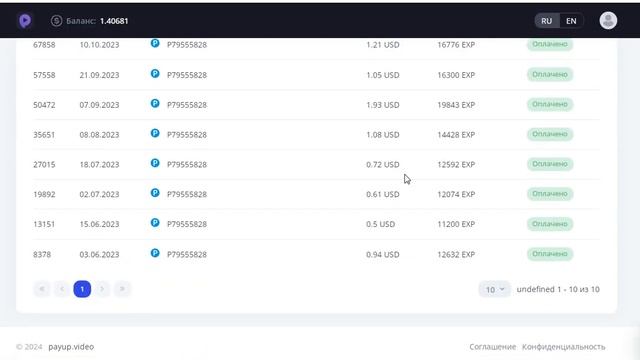Open the Соглашение footer link
640x360 pixels.
click(492, 347)
